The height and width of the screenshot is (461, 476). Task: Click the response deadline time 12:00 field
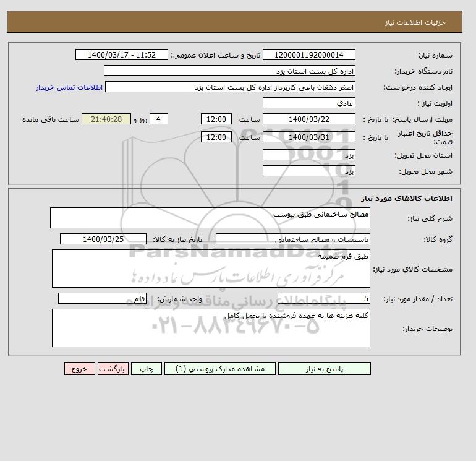(216, 119)
